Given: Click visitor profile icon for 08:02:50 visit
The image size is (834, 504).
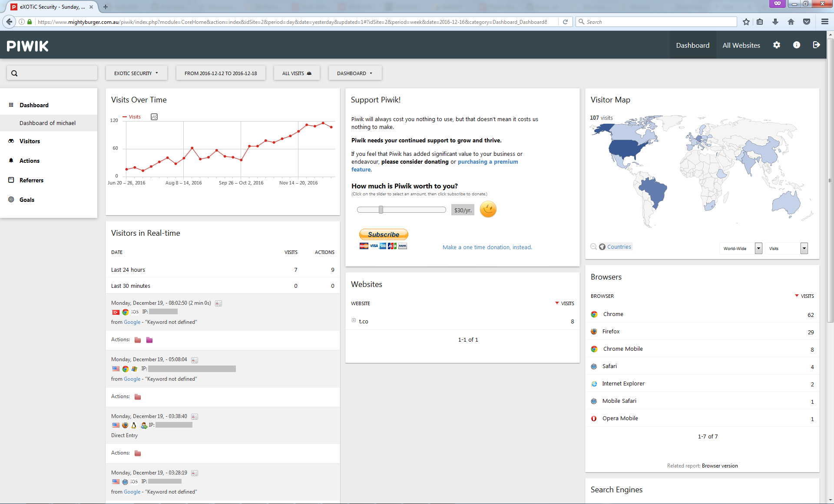Looking at the screenshot, I should point(218,303).
